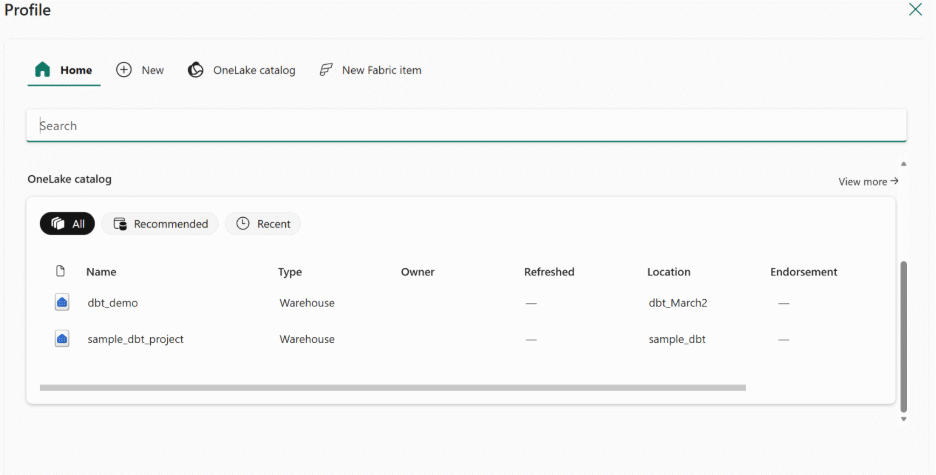This screenshot has width=936, height=475.
Task: Focus the Search input field
Action: click(x=466, y=125)
